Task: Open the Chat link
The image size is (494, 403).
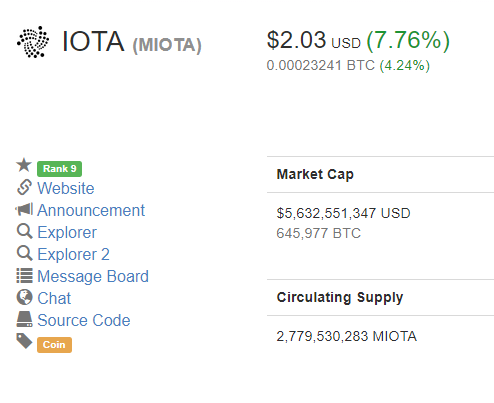Action: 54,298
